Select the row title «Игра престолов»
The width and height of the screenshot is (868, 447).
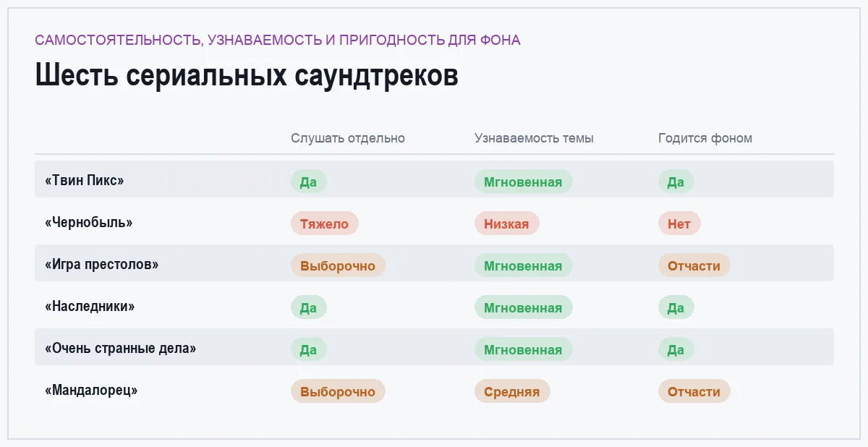click(101, 264)
